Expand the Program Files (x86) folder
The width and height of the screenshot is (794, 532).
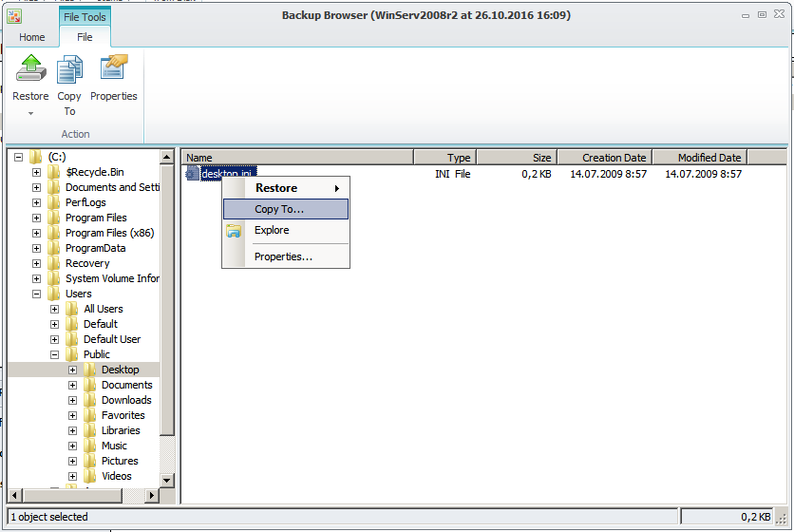coord(36,233)
